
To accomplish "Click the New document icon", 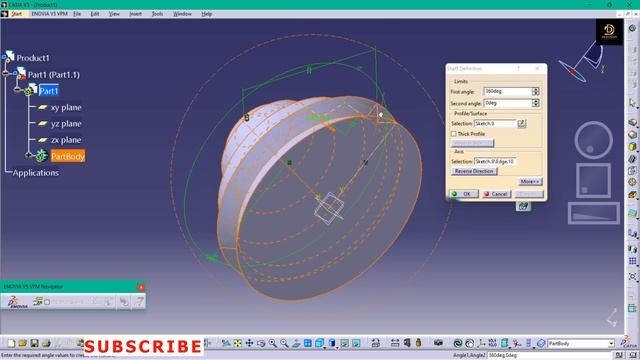I will (x=11, y=343).
